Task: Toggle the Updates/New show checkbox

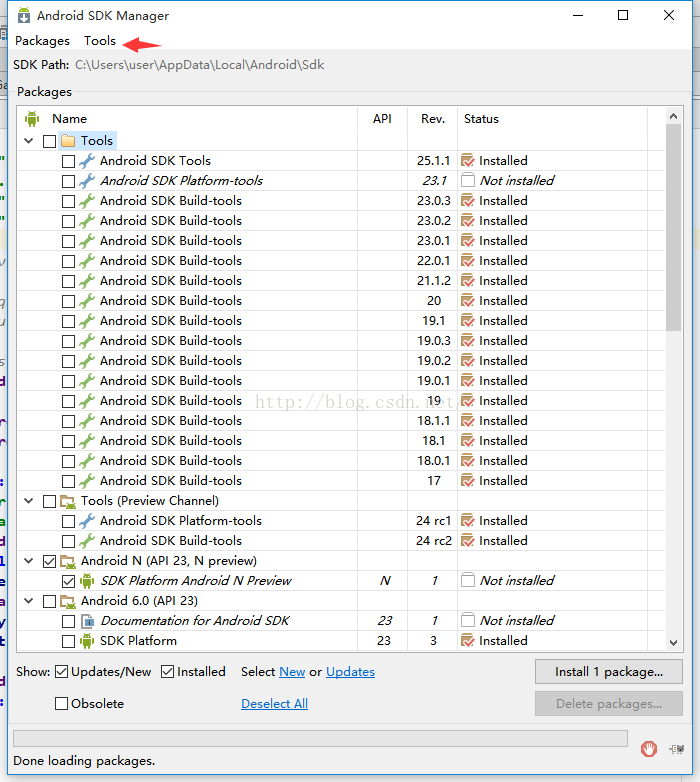Action: tap(61, 672)
